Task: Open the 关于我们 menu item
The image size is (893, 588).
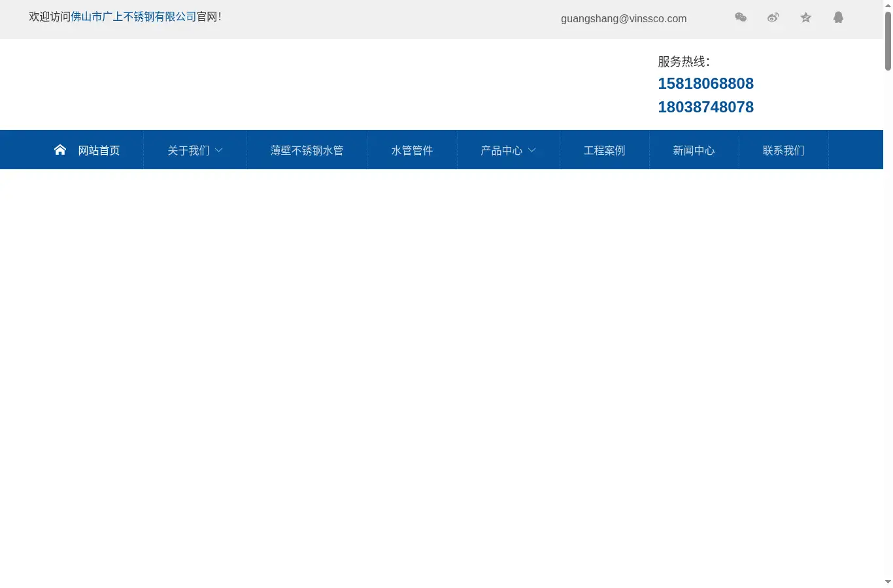Action: (188, 150)
